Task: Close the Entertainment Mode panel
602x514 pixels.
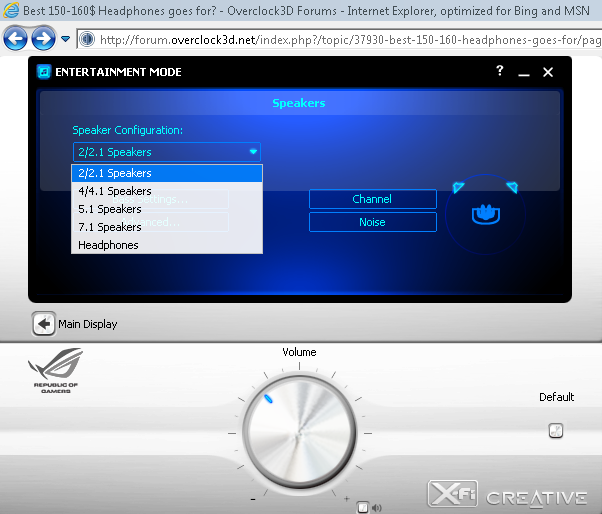Action: (548, 72)
